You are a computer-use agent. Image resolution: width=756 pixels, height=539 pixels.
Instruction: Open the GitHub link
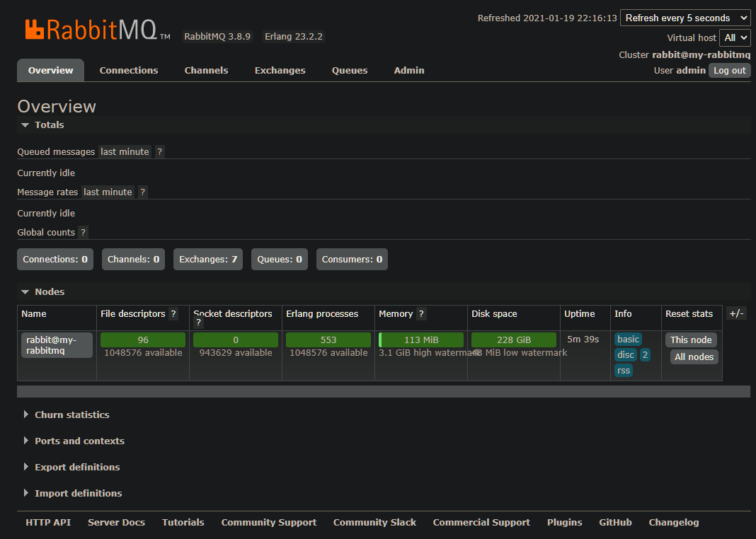pyautogui.click(x=615, y=523)
